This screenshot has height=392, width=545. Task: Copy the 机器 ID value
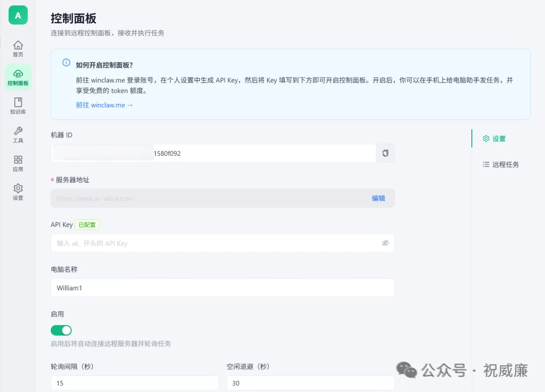click(x=385, y=153)
